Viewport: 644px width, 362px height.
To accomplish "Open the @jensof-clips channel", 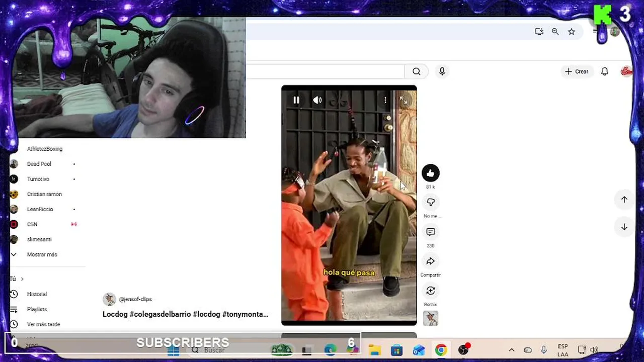I will 135,299.
